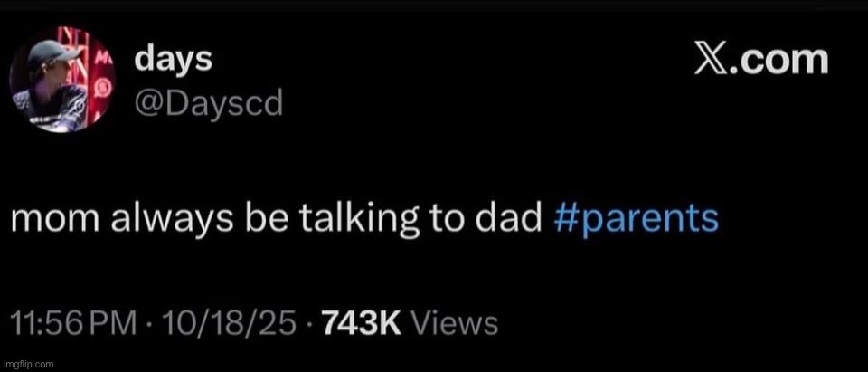Image resolution: width=868 pixels, height=372 pixels.
Task: Open the imgflip.com watermark link
Action: [31, 364]
